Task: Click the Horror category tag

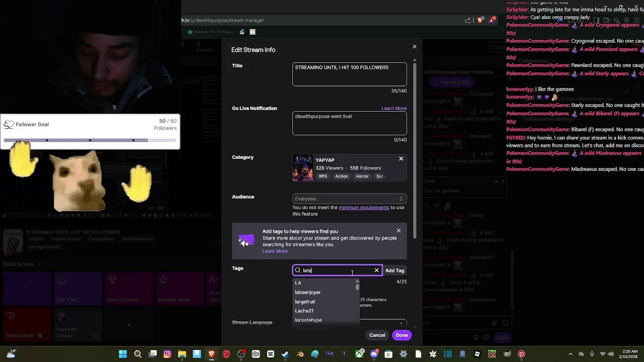Action: click(x=362, y=176)
